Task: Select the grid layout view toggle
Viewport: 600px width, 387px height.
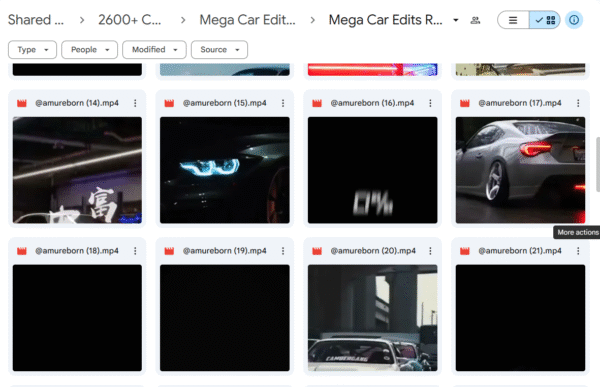Action: [545, 20]
